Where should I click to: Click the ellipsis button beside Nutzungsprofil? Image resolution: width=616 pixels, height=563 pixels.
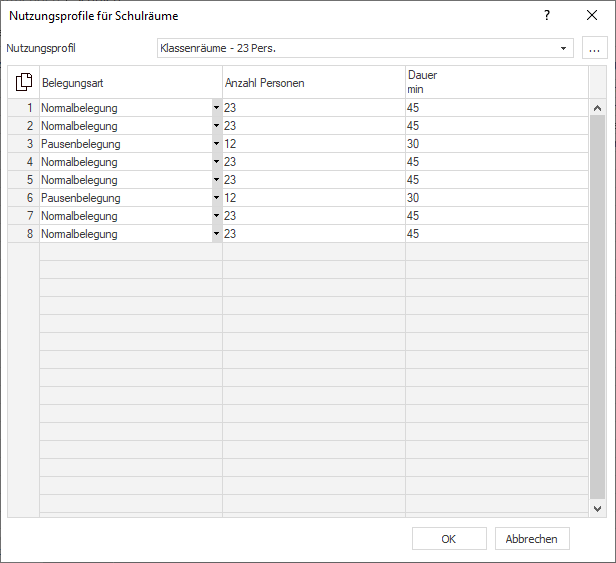pos(594,48)
